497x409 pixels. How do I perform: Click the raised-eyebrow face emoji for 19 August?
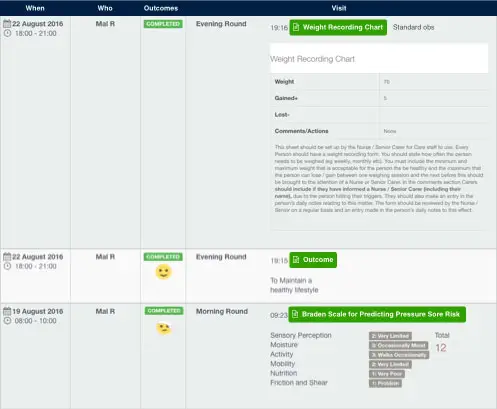point(164,328)
